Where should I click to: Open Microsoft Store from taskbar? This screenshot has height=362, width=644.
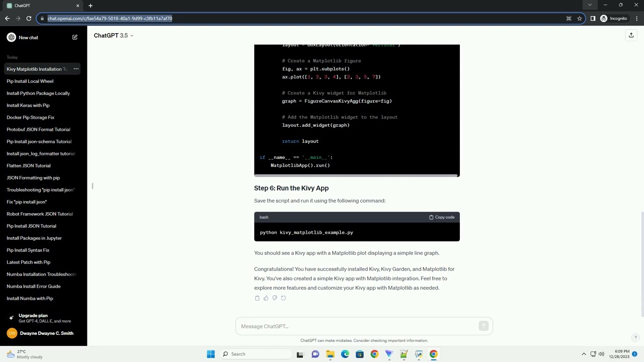360,354
